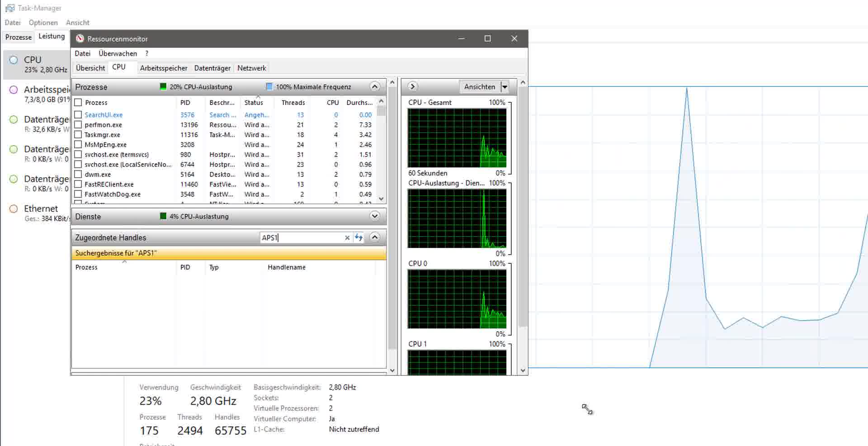The width and height of the screenshot is (868, 446).
Task: Check the svchost.exe (termsvcs) checkbox
Action: tap(78, 155)
